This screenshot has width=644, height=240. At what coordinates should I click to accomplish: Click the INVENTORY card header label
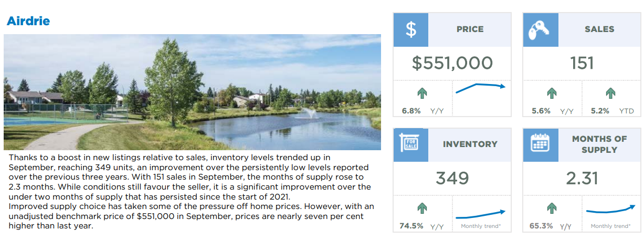click(x=470, y=144)
